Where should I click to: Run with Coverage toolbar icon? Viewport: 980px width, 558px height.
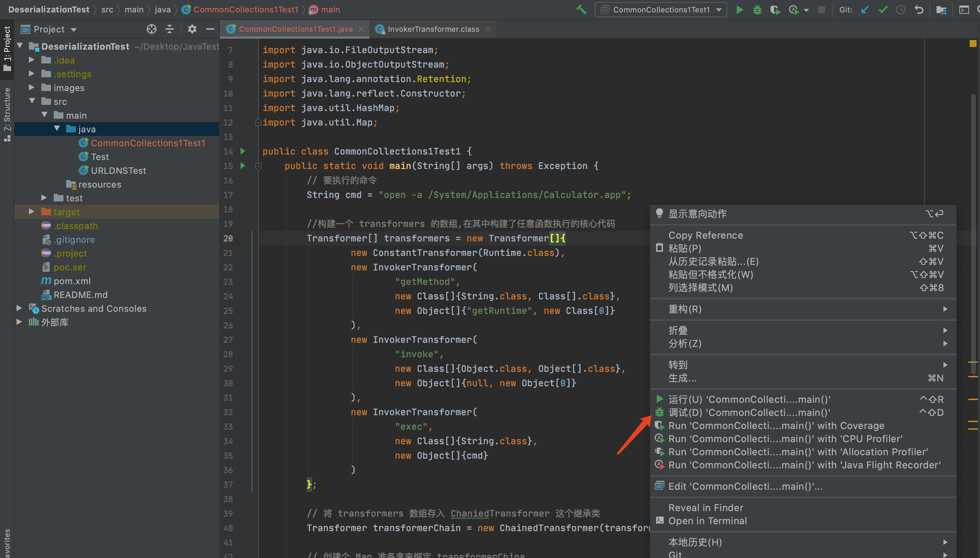tap(775, 10)
